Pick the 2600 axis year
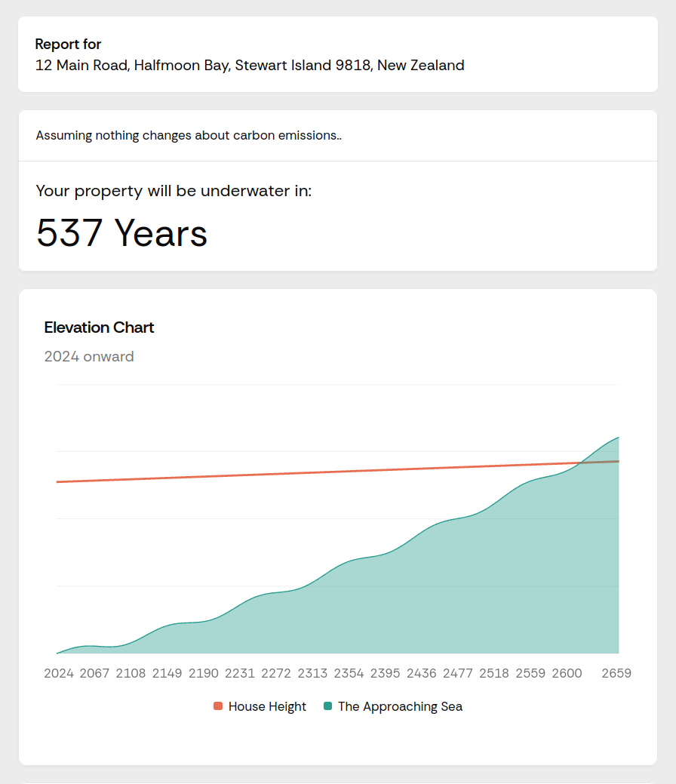 click(x=567, y=673)
